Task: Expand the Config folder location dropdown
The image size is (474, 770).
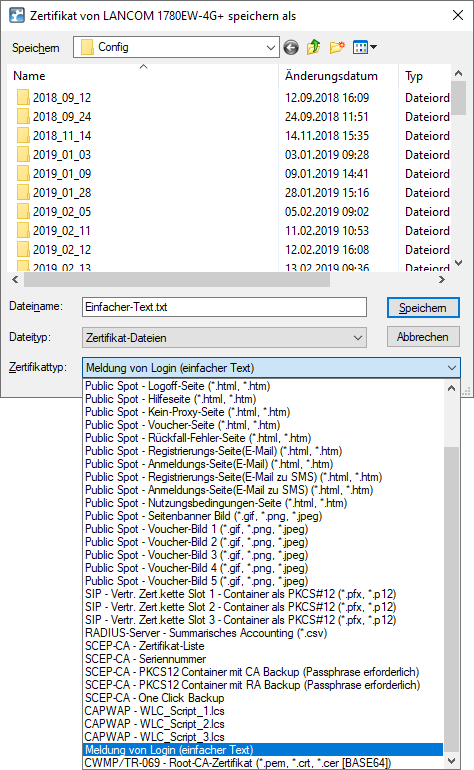Action: (270, 48)
